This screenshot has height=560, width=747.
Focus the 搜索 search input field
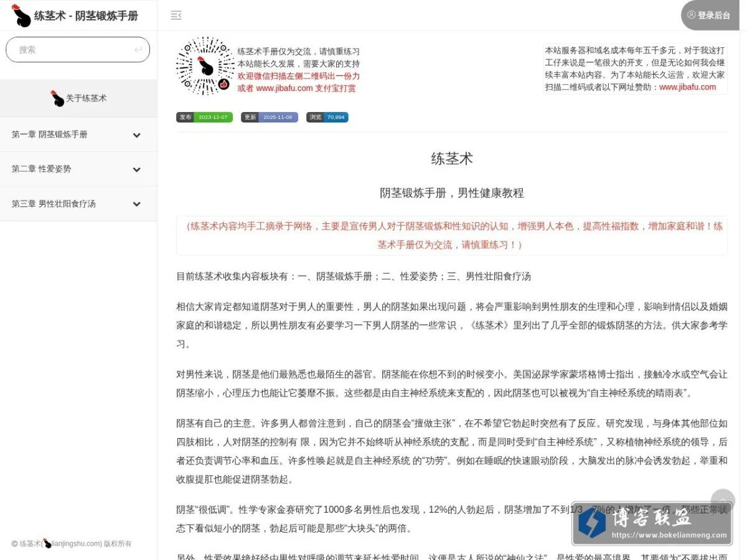pyautogui.click(x=78, y=50)
